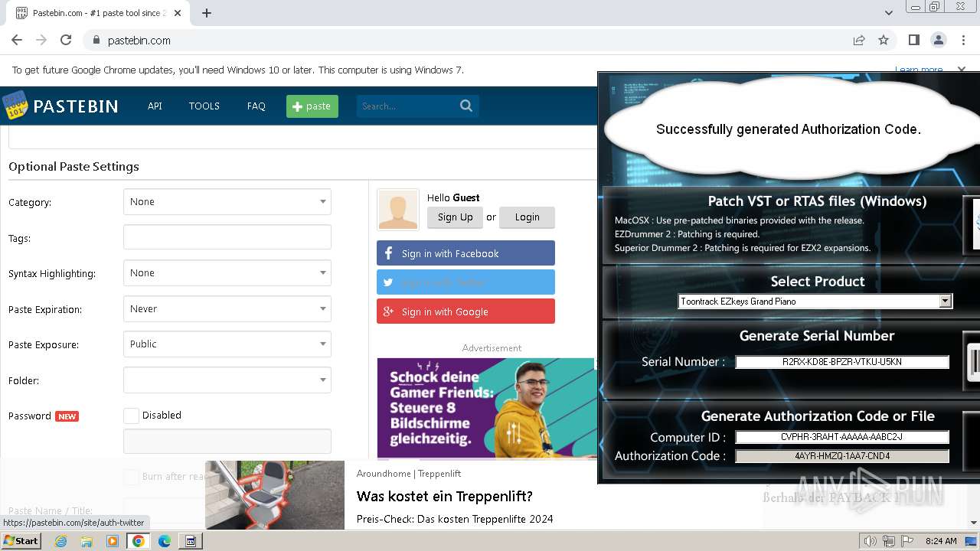980x551 pixels.
Task: Sign in with Google
Action: [x=465, y=311]
